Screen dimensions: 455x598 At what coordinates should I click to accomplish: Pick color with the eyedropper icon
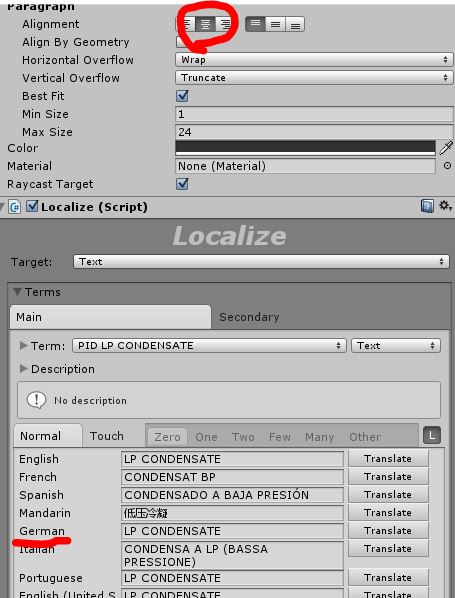[446, 148]
